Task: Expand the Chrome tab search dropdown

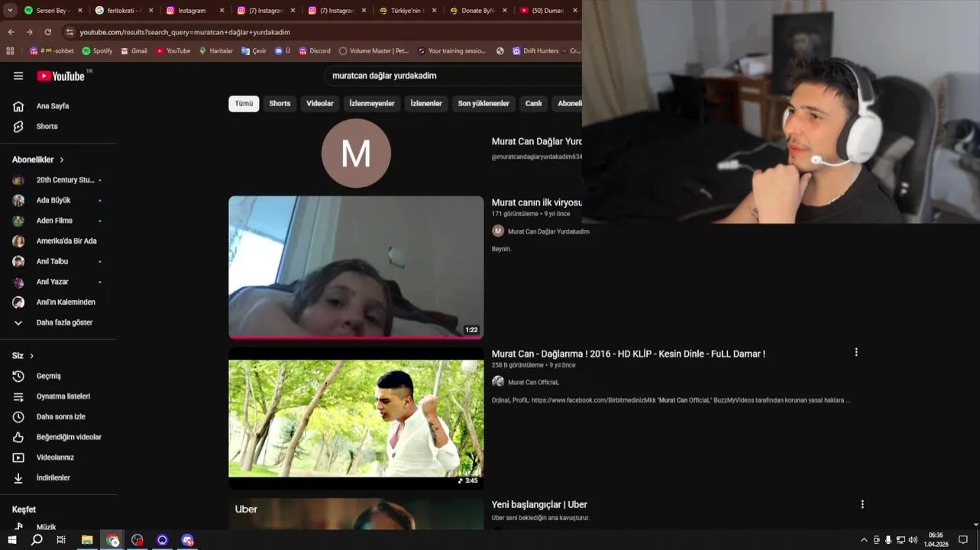Action: click(10, 11)
